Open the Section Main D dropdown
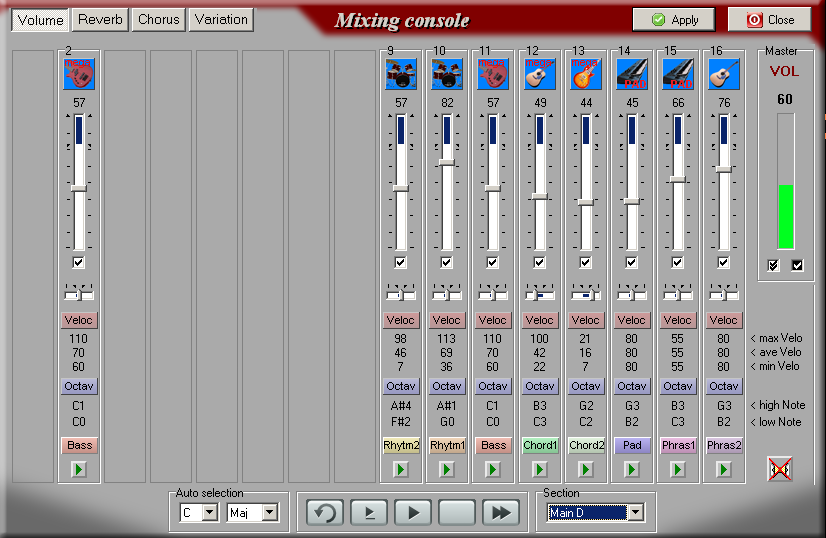This screenshot has height=538, width=826. (x=635, y=512)
